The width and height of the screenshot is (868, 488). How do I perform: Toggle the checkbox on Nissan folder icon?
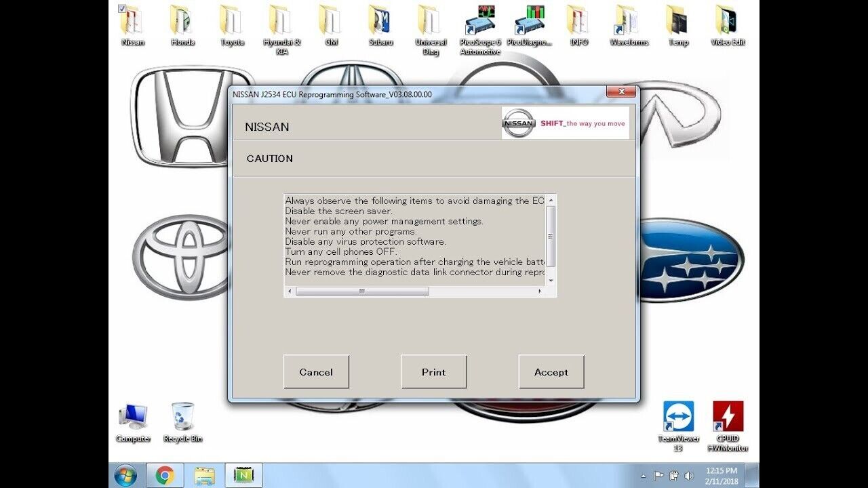(121, 8)
